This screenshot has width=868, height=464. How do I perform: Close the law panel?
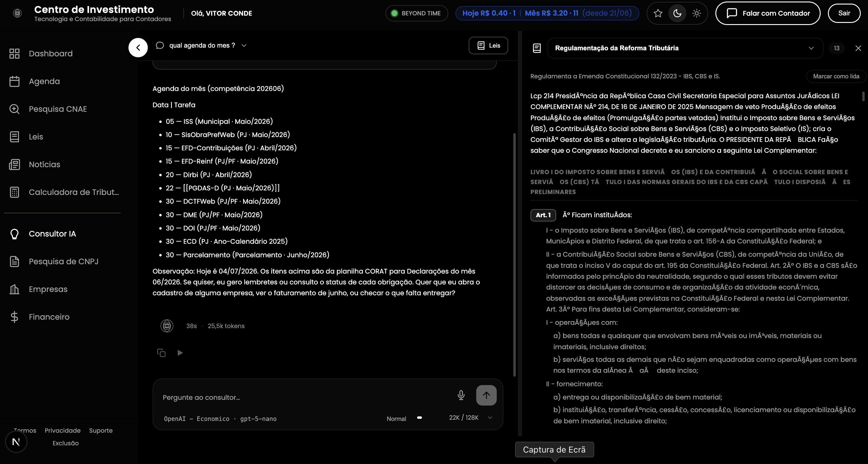(x=858, y=48)
